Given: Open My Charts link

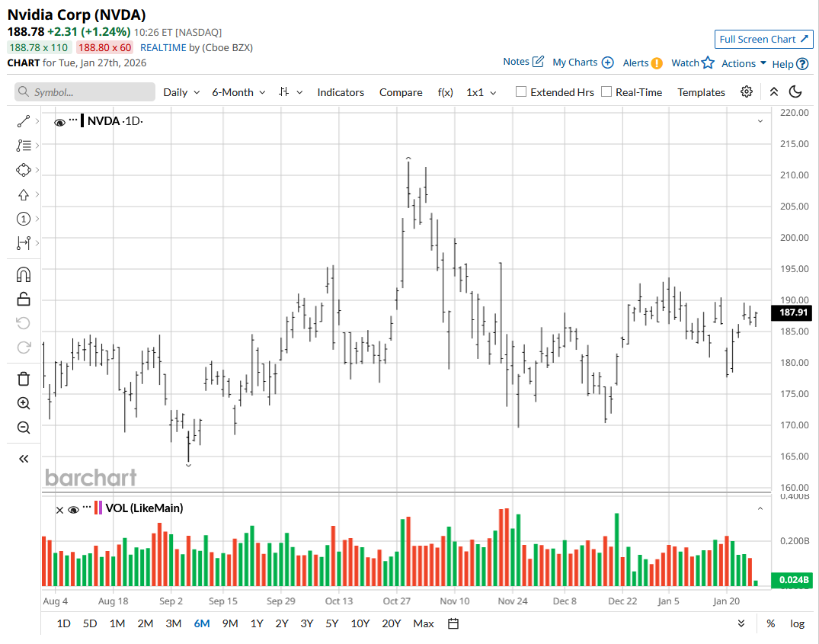Looking at the screenshot, I should coord(583,62).
